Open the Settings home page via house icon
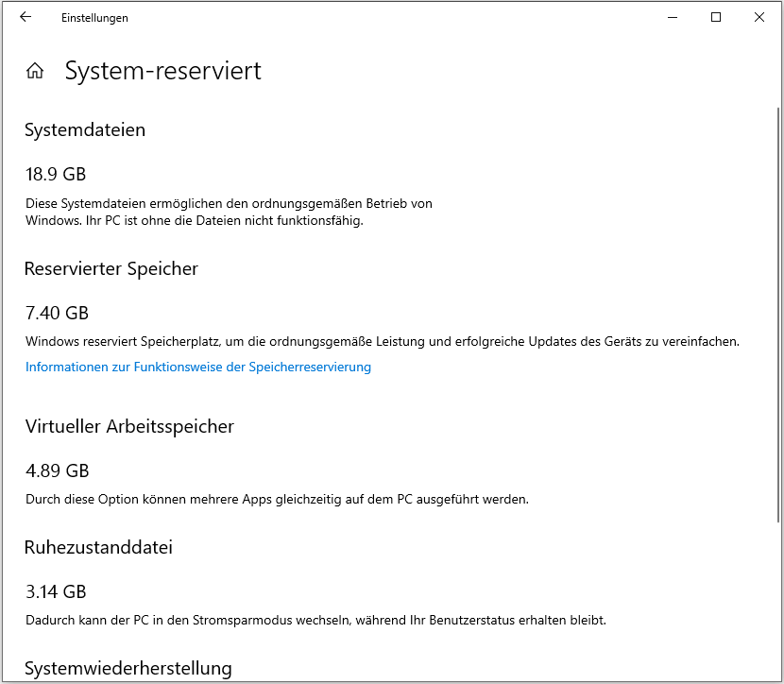The image size is (784, 684). pos(35,70)
